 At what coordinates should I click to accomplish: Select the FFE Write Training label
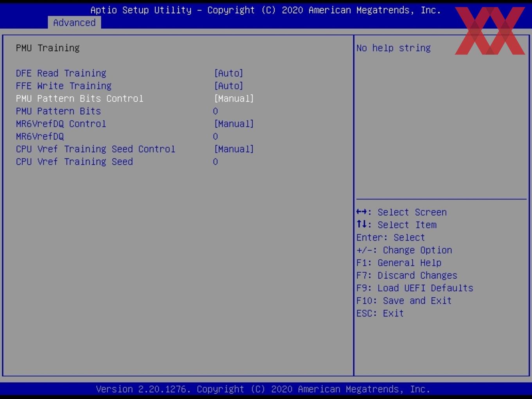coord(64,86)
